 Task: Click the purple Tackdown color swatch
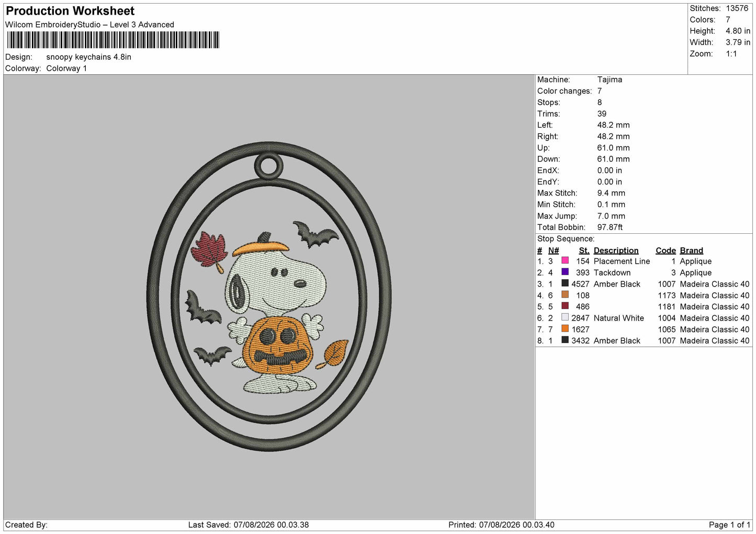[x=565, y=272]
